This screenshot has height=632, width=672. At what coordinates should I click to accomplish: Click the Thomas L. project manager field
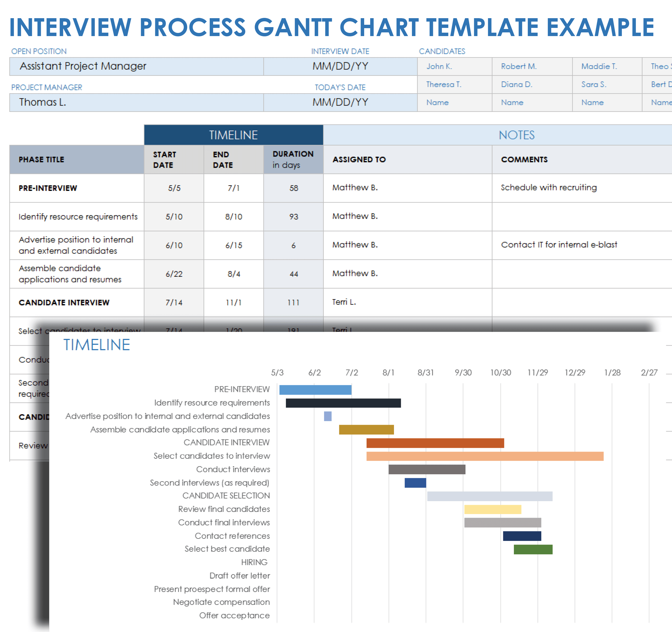[136, 102]
